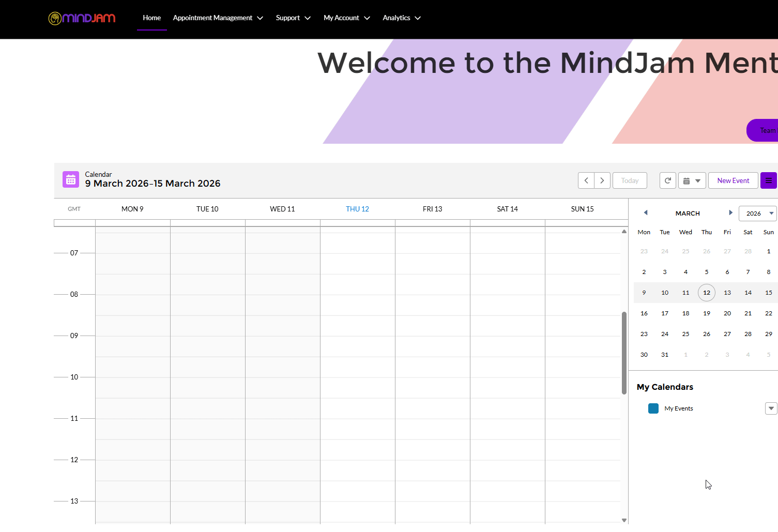Toggle the purple side panel button

768,180
